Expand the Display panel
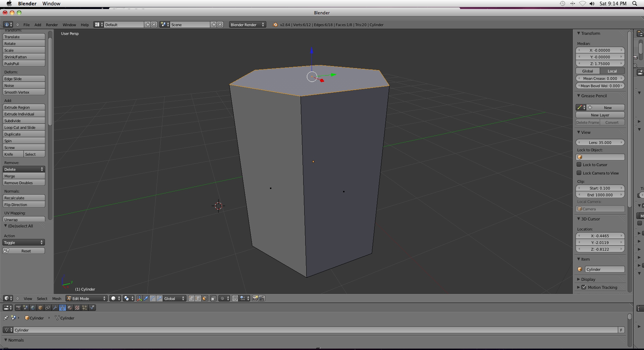 (579, 279)
